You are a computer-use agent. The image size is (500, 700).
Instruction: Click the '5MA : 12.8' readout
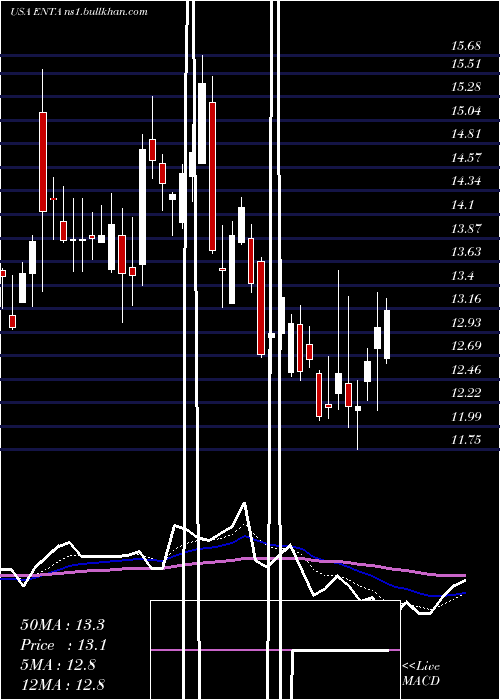click(x=58, y=665)
